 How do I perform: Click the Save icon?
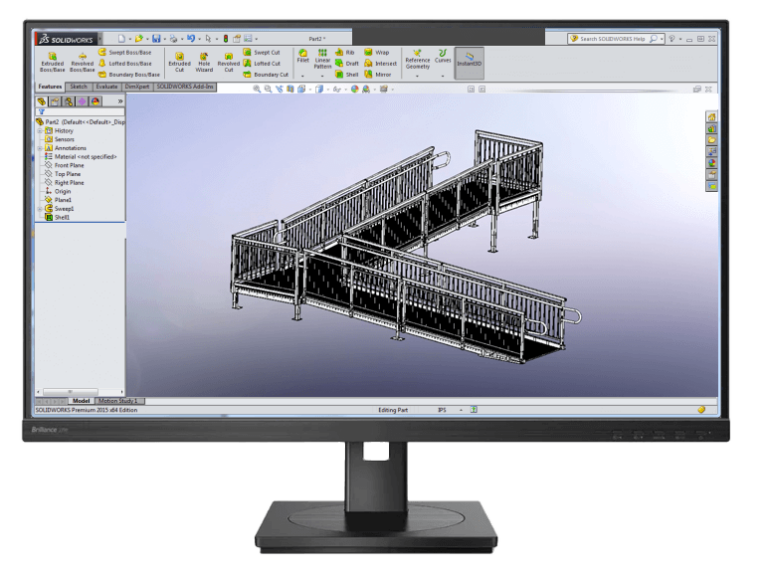(x=156, y=39)
